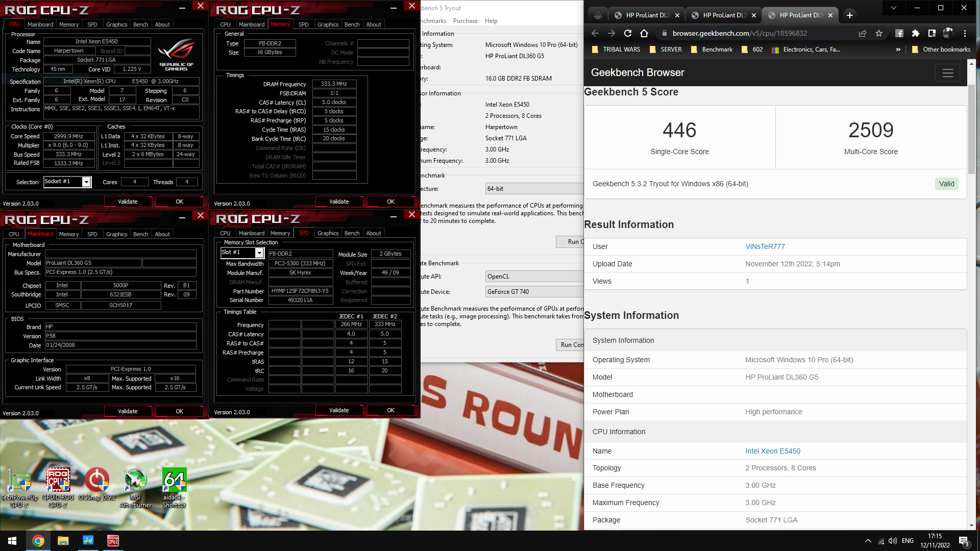This screenshot has width=980, height=551.
Task: Open the Other bookmarks folder
Action: point(941,49)
